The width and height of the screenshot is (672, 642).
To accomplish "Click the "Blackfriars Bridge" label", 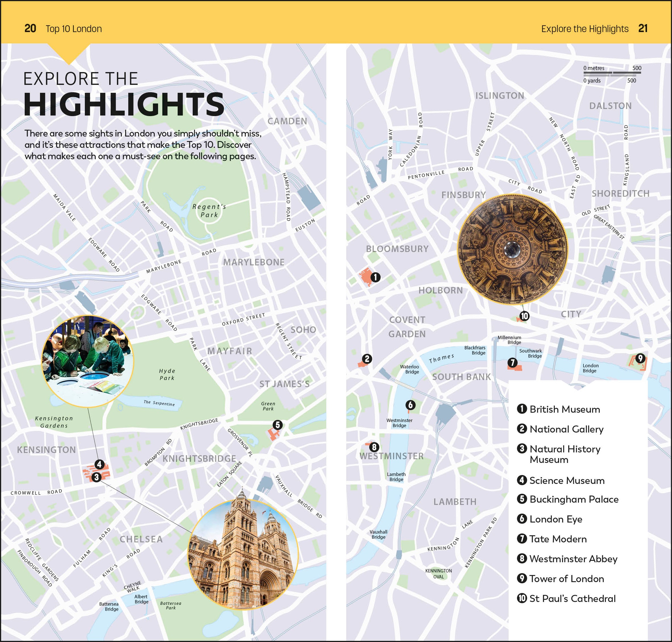I will point(474,350).
